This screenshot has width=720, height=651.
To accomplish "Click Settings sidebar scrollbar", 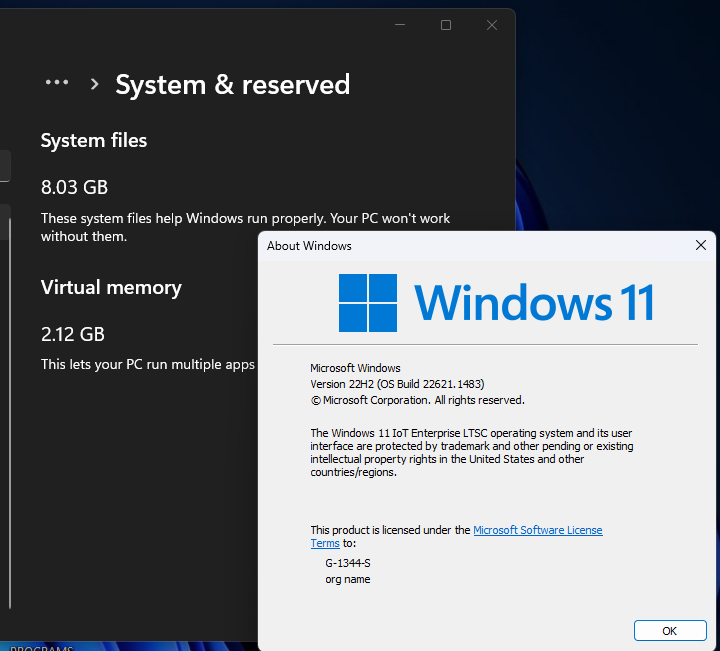I will 10,413.
